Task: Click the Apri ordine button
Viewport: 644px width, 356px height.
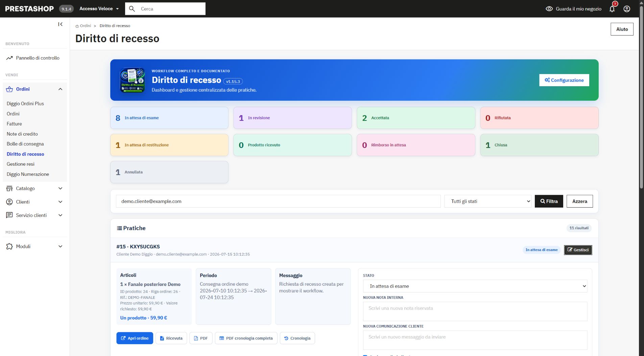Action: [x=135, y=338]
